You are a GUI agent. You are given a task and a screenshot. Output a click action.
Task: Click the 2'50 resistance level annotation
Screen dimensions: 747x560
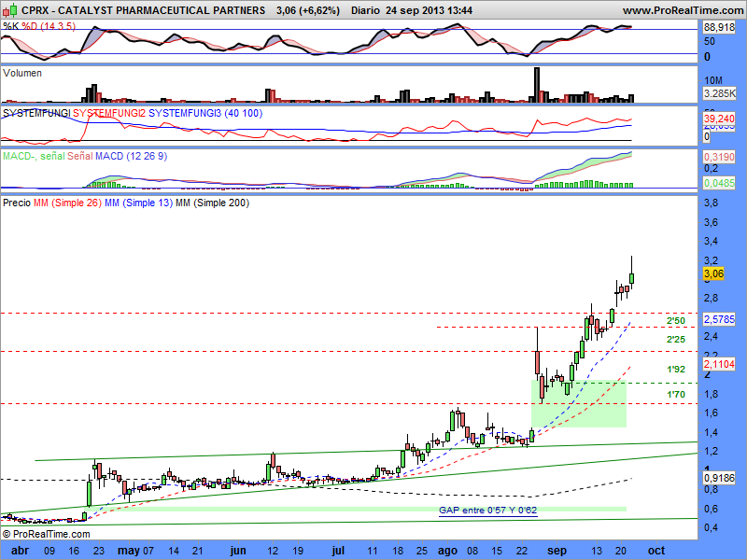[x=675, y=321]
